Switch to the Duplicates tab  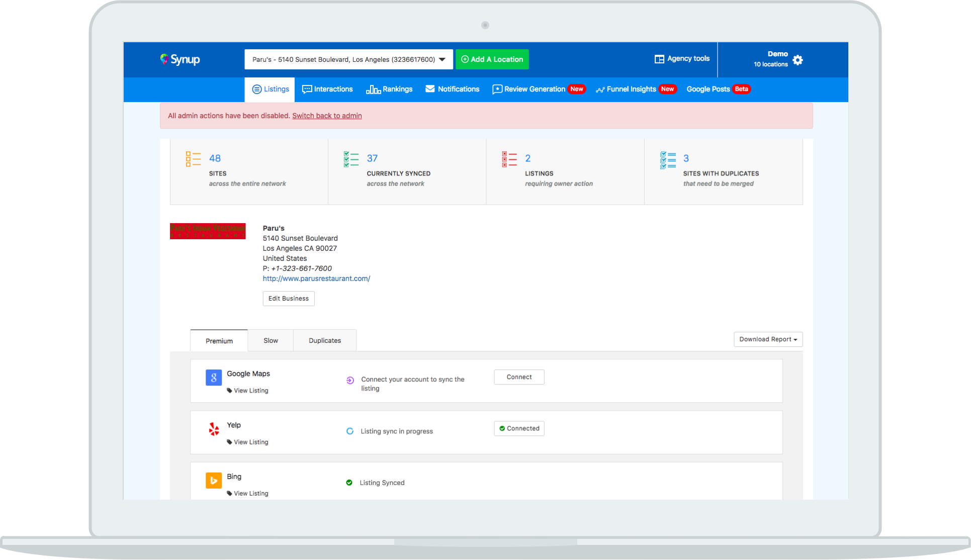click(325, 341)
